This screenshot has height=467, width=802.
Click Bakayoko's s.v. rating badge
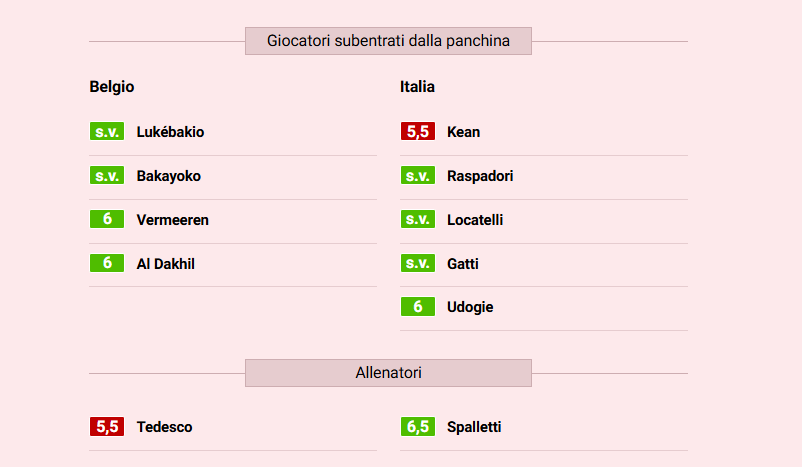tap(107, 176)
